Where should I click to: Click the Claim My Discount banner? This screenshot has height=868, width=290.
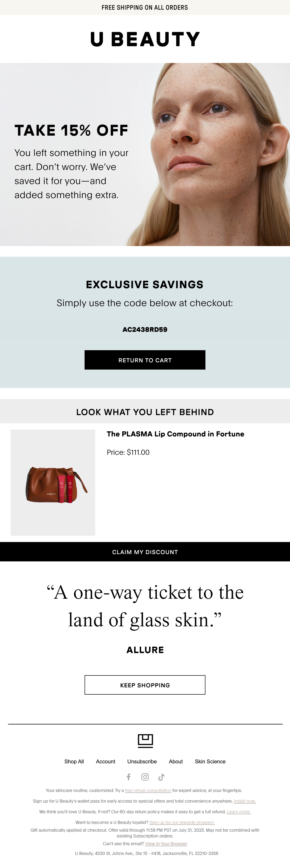[x=145, y=552]
